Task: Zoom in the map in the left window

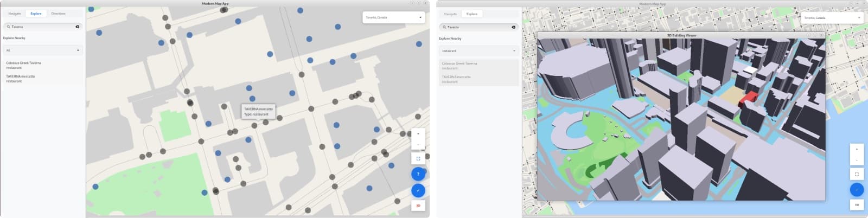Action: point(418,133)
